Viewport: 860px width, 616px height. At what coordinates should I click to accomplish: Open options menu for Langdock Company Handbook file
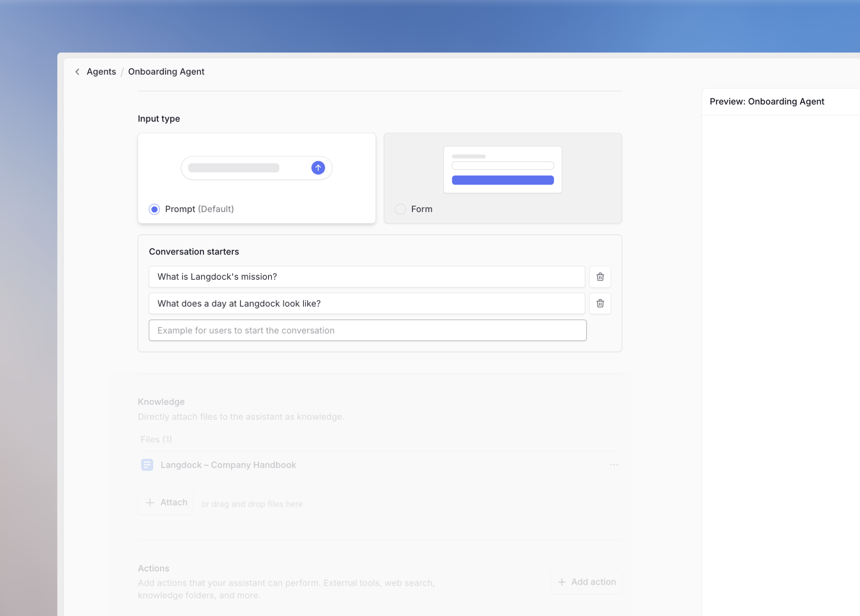[x=614, y=465]
